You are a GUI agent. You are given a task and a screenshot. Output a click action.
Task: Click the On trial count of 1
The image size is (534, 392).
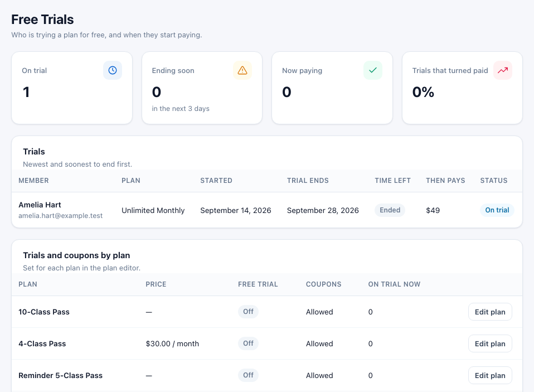pos(26,92)
